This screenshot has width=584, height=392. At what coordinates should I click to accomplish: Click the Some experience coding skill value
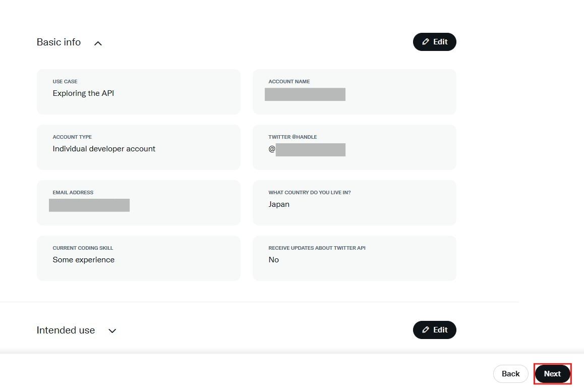pyautogui.click(x=83, y=260)
